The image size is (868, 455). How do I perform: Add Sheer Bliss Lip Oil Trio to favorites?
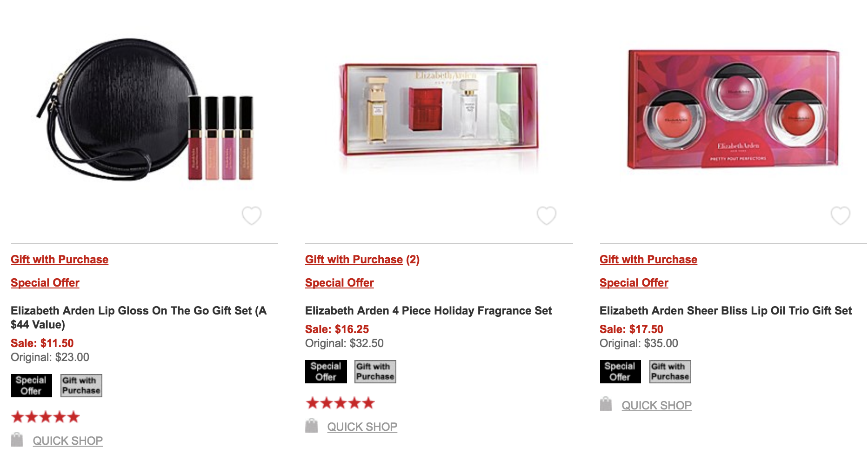pyautogui.click(x=841, y=215)
